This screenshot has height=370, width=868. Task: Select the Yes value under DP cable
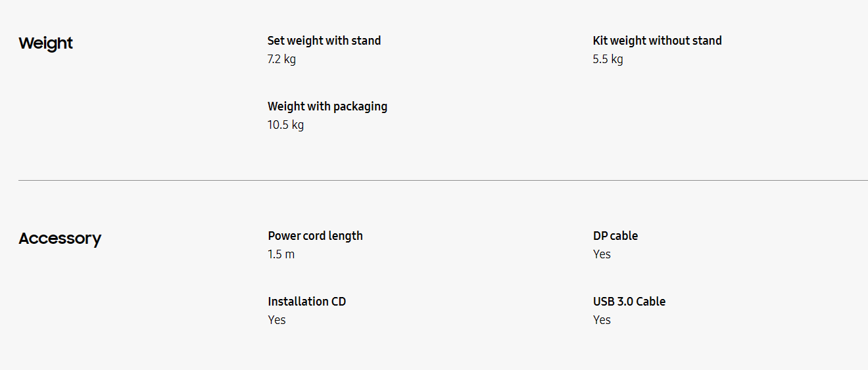(602, 254)
